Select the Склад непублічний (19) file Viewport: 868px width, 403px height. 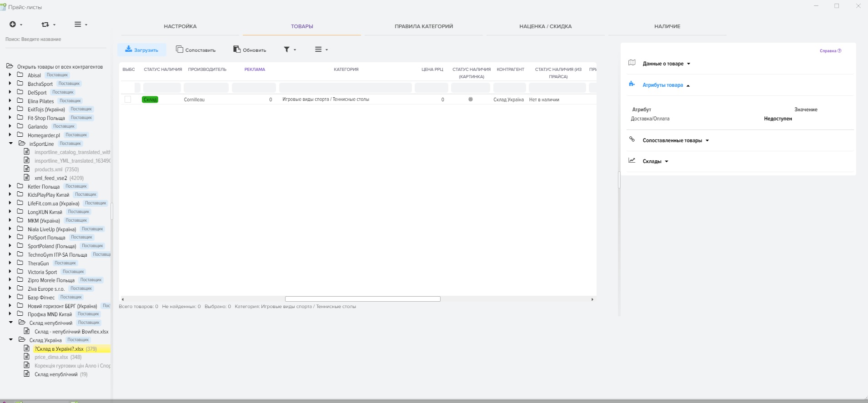(61, 374)
